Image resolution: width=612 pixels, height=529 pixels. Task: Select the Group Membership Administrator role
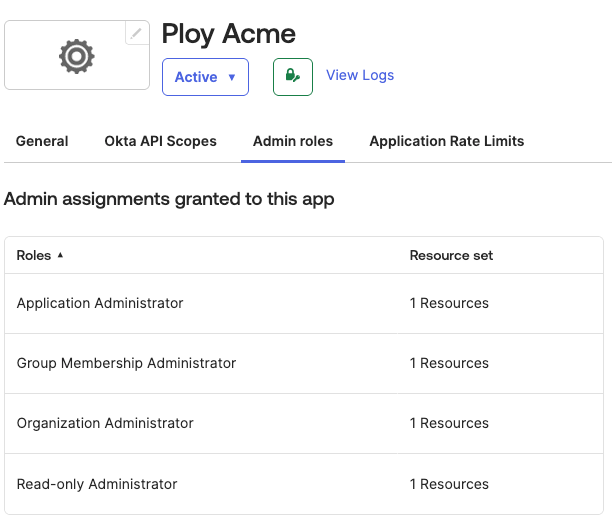pos(126,363)
